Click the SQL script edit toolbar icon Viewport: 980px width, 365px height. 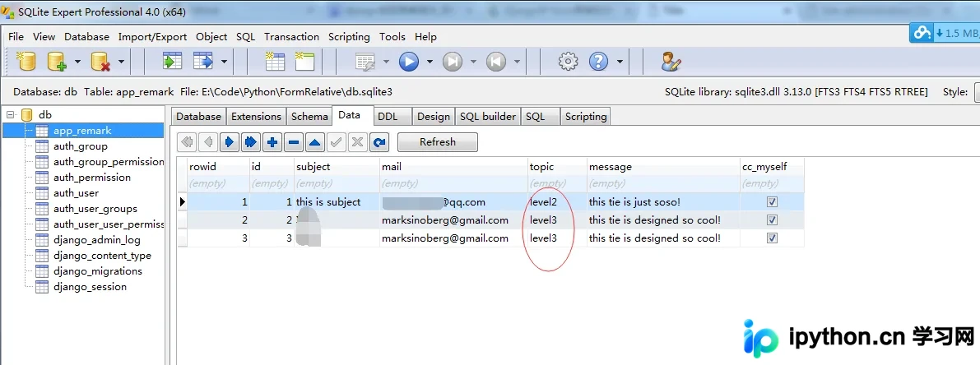pos(365,61)
